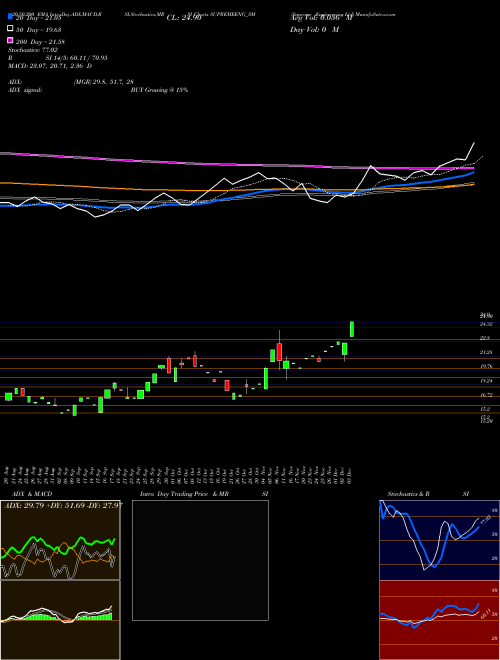Click the 15.2 price axis label
The image size is (500, 660).
486,409
